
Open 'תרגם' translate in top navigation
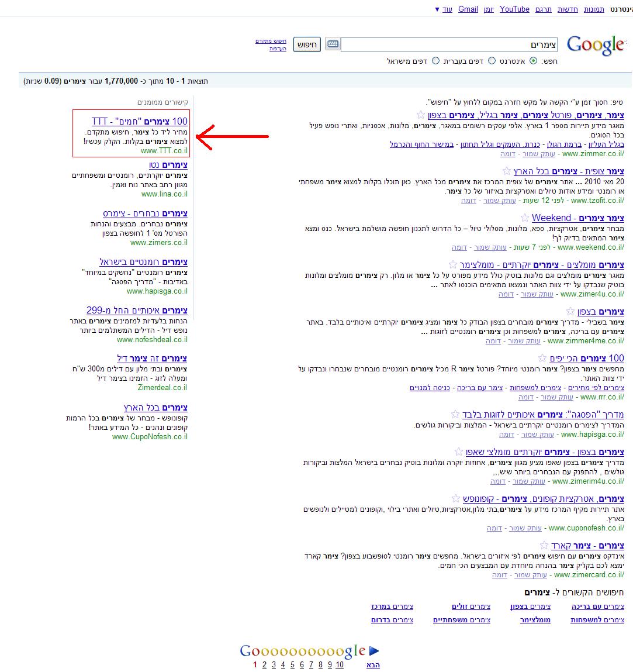544,9
